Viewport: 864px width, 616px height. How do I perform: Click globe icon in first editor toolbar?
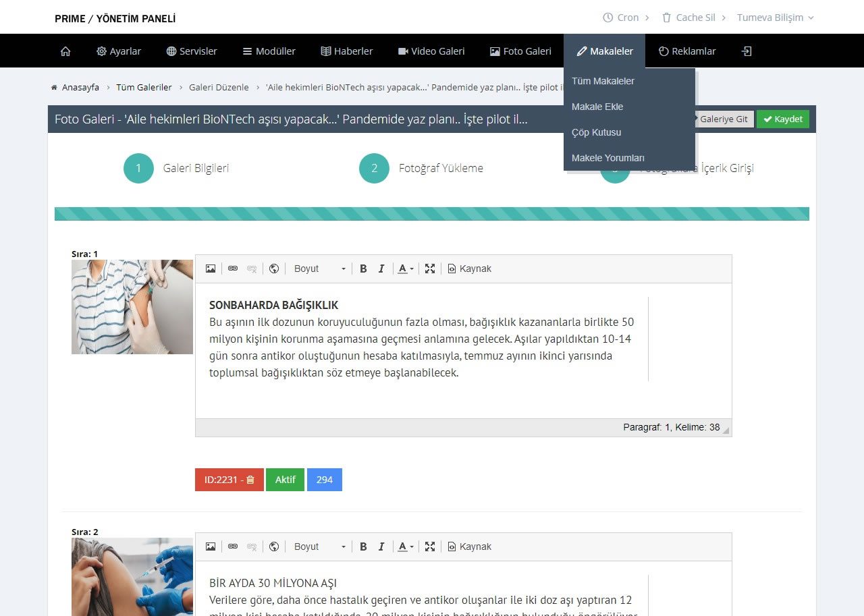point(274,269)
